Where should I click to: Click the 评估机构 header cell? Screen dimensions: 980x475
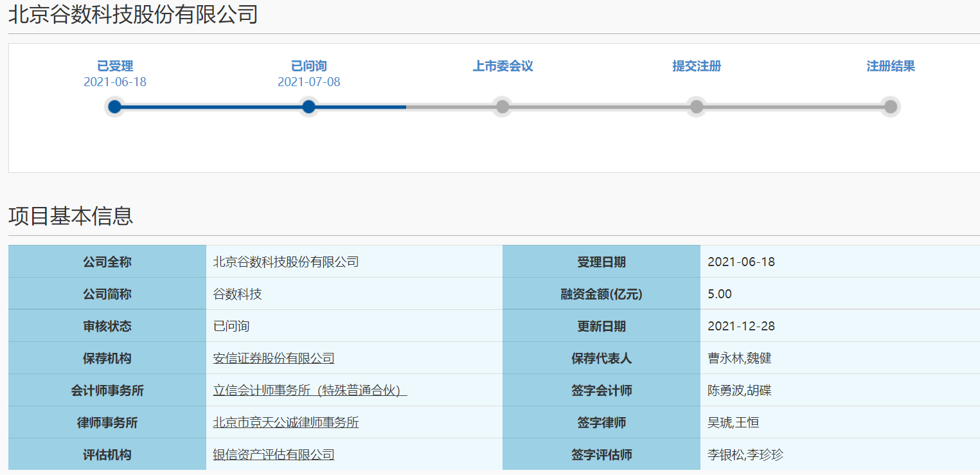pos(107,454)
